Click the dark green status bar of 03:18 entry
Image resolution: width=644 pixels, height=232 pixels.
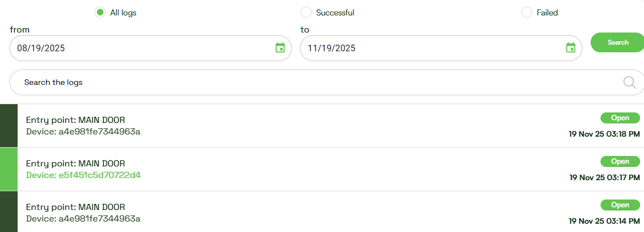[x=9, y=126]
